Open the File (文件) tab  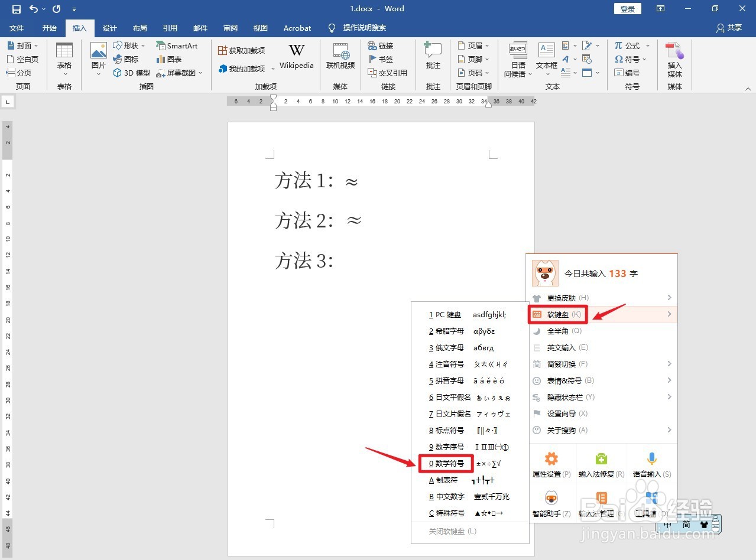(x=17, y=28)
